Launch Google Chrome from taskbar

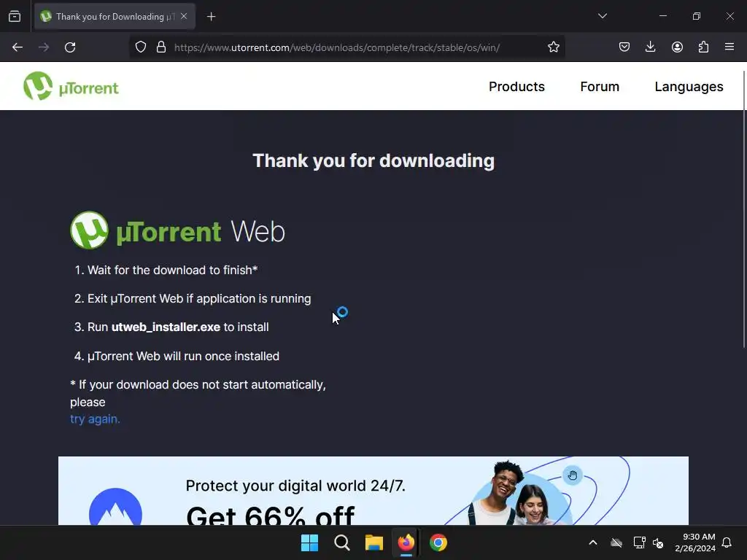point(438,542)
